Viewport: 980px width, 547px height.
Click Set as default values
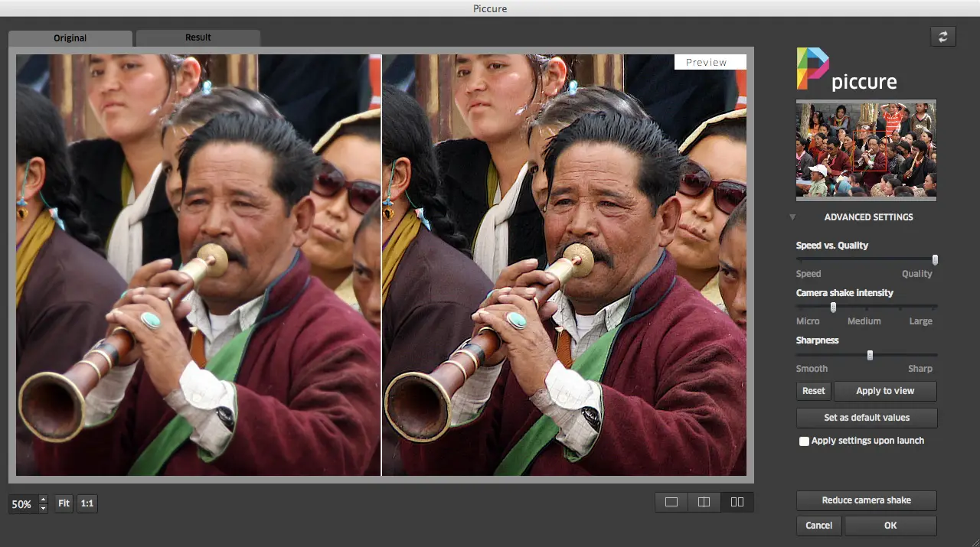click(866, 418)
